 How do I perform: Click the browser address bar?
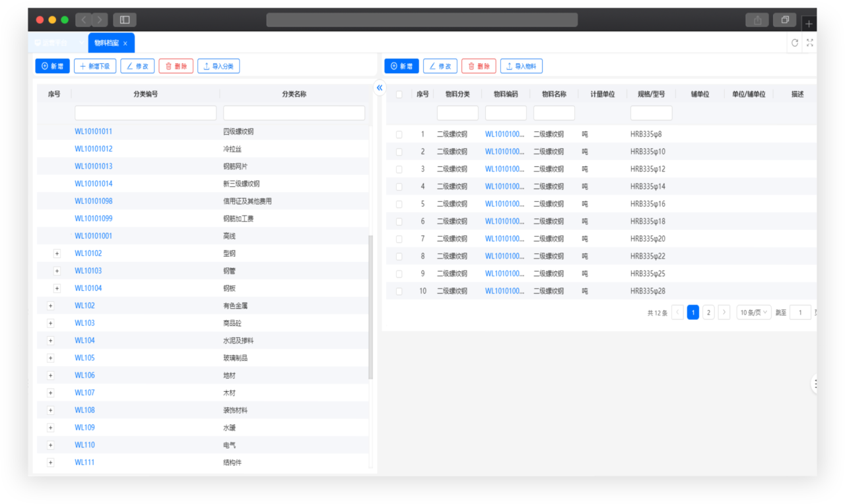[422, 20]
